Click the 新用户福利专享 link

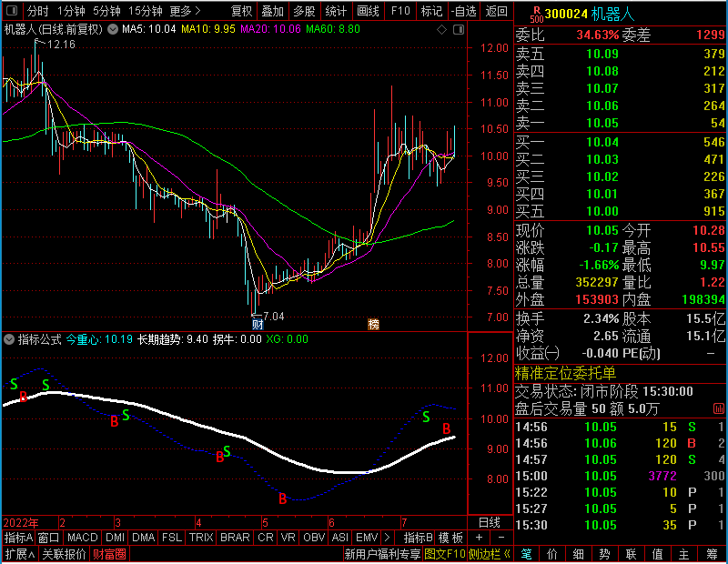(382, 554)
